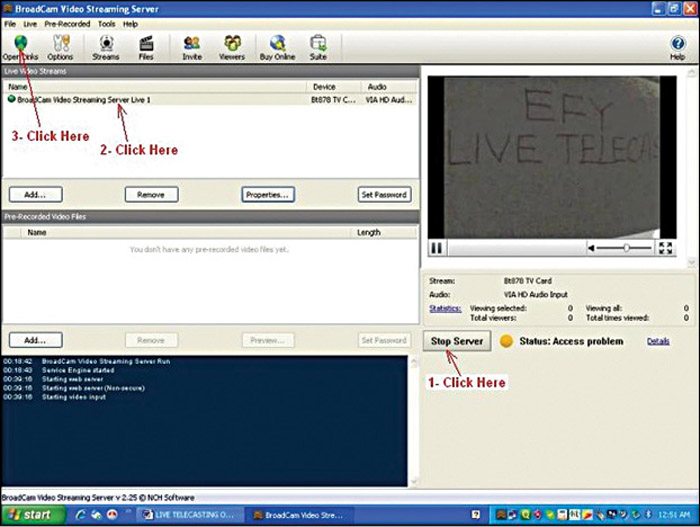Click the Invite toolbar icon
This screenshot has height=527, width=700.
[192, 46]
